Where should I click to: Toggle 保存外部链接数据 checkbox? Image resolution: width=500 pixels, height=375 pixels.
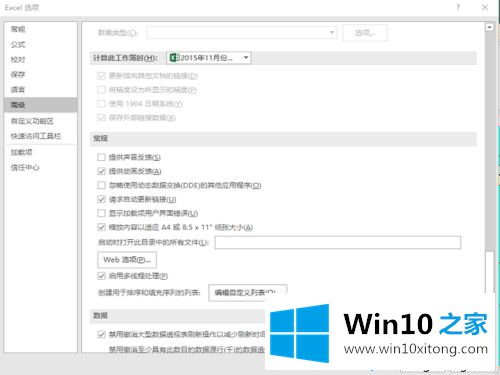click(101, 118)
